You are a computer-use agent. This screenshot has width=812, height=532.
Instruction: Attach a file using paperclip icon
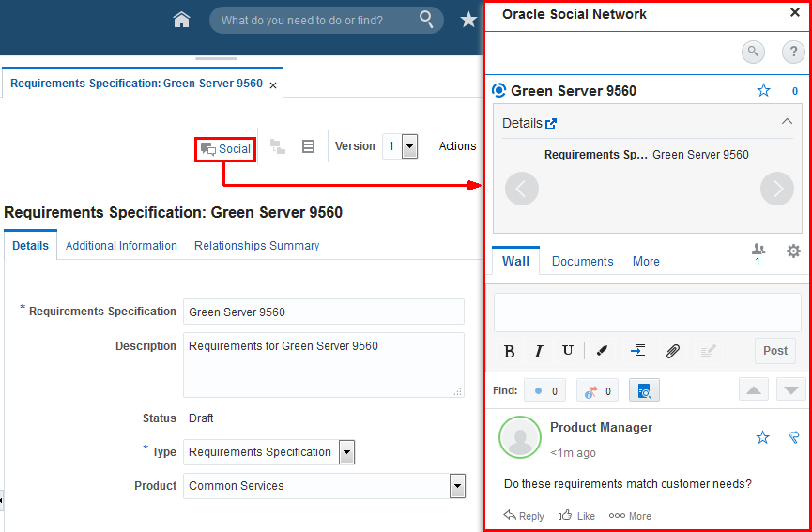click(x=672, y=352)
